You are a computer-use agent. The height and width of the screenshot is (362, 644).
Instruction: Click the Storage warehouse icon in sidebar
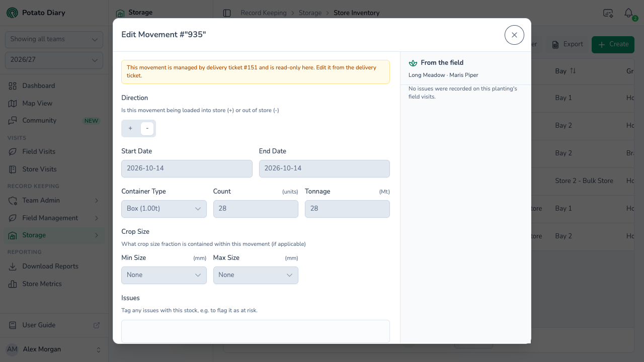pyautogui.click(x=13, y=235)
